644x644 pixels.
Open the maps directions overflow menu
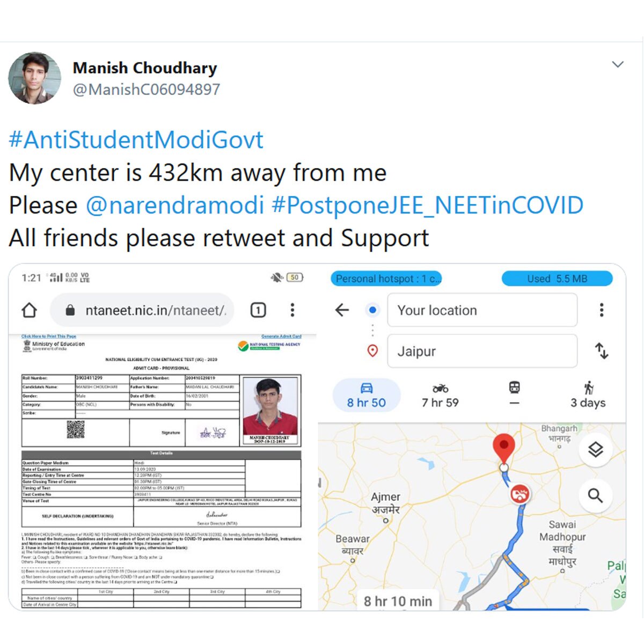602,310
